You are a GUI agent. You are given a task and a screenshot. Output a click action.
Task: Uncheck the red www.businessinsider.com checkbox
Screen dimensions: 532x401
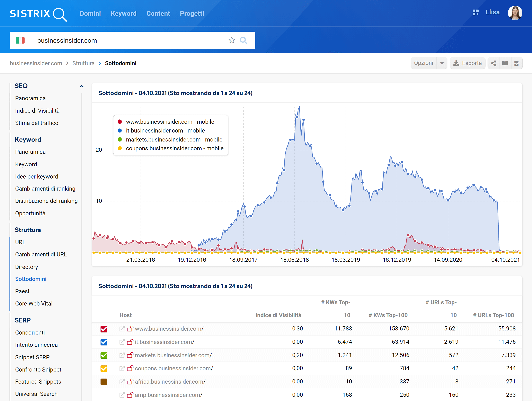[104, 329]
